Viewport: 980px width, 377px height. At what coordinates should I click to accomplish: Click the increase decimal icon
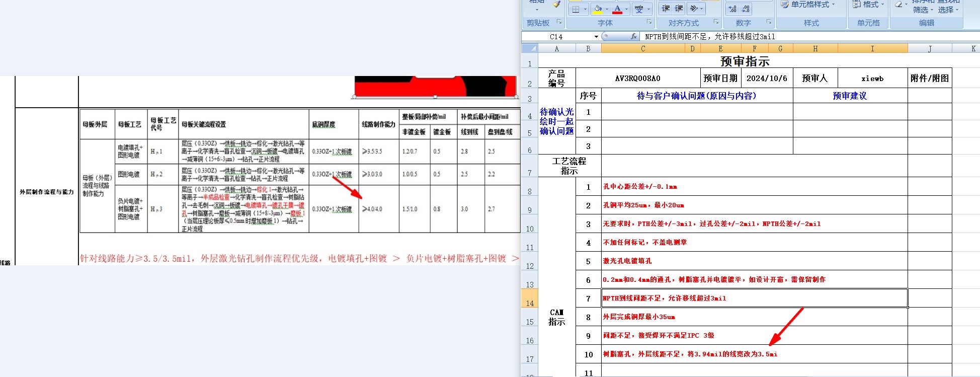(732, 9)
